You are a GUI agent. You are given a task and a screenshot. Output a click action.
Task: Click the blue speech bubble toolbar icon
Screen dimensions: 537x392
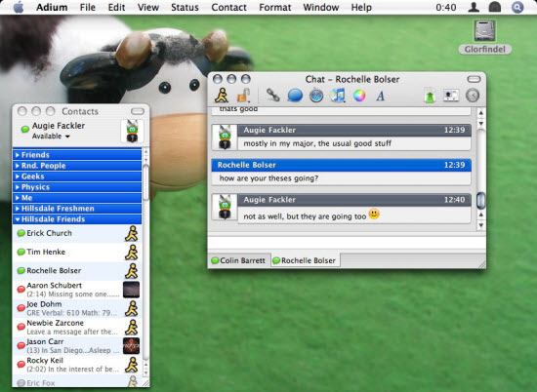295,96
